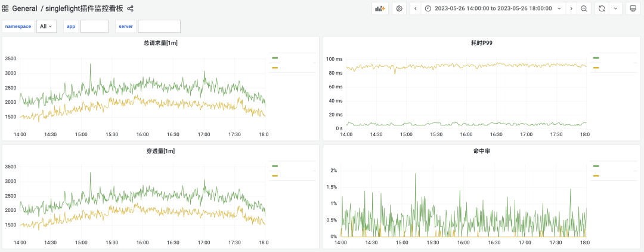
Task: Cycle view mode monitor icon
Action: (633, 8)
